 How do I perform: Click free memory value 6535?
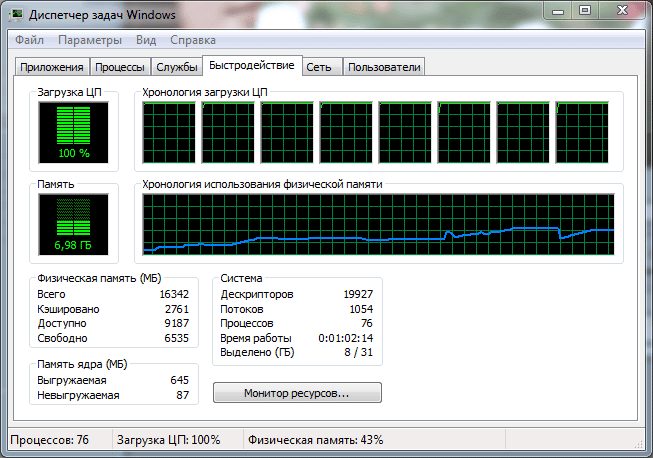pyautogui.click(x=177, y=338)
